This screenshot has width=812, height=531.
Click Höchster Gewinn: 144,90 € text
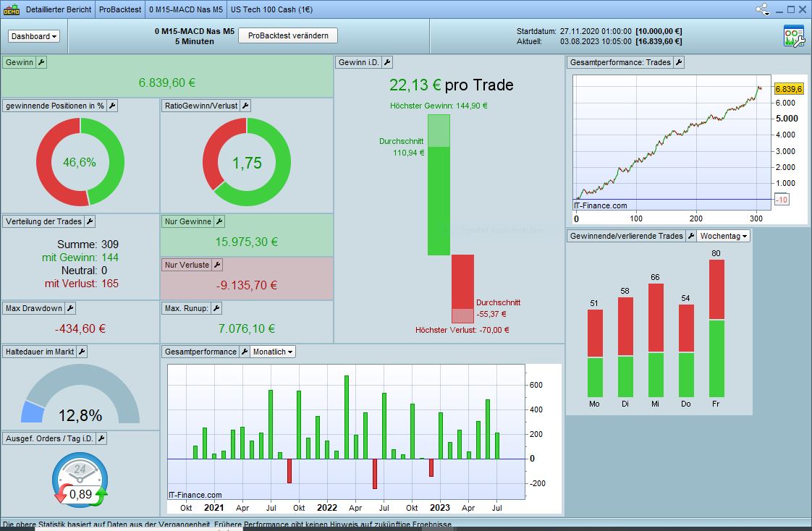(439, 106)
